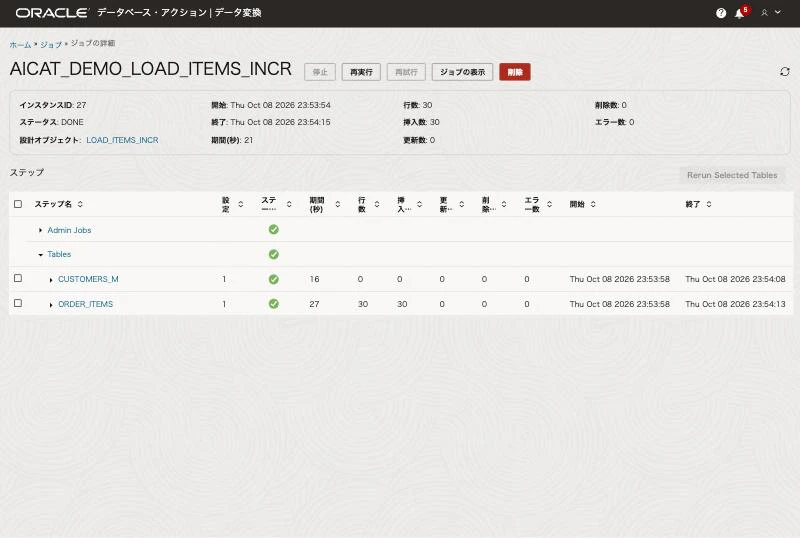
Task: Click ORDER_ITEMS end time 23:54:13
Action: 735,304
